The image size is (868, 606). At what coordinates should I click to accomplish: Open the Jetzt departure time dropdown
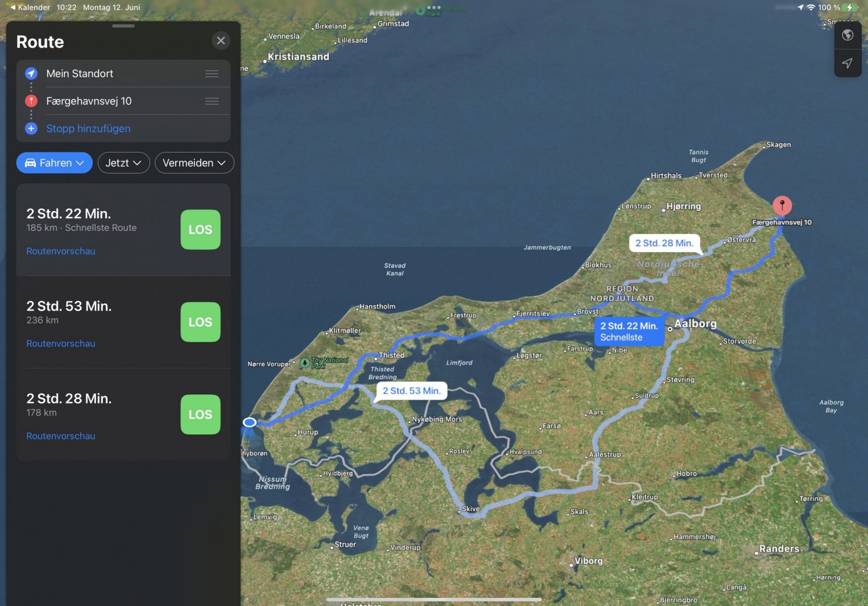123,163
